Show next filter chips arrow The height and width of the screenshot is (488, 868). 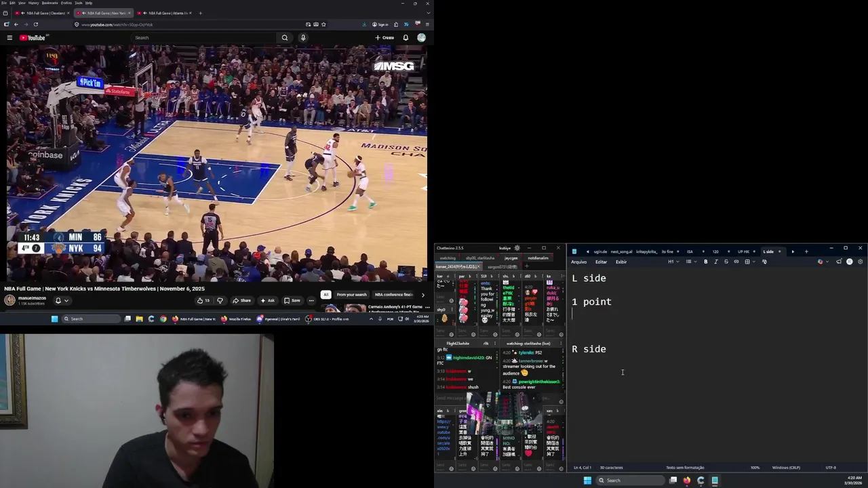tap(422, 295)
